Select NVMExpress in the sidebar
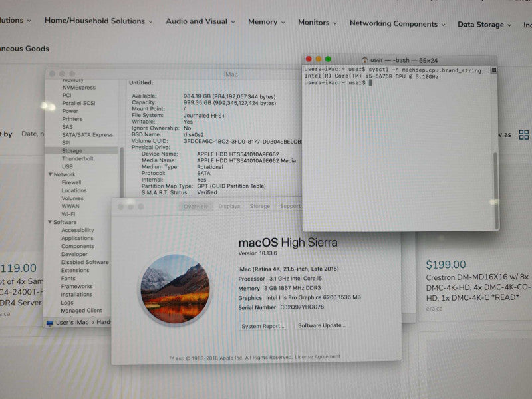This screenshot has width=532, height=399. [78, 88]
